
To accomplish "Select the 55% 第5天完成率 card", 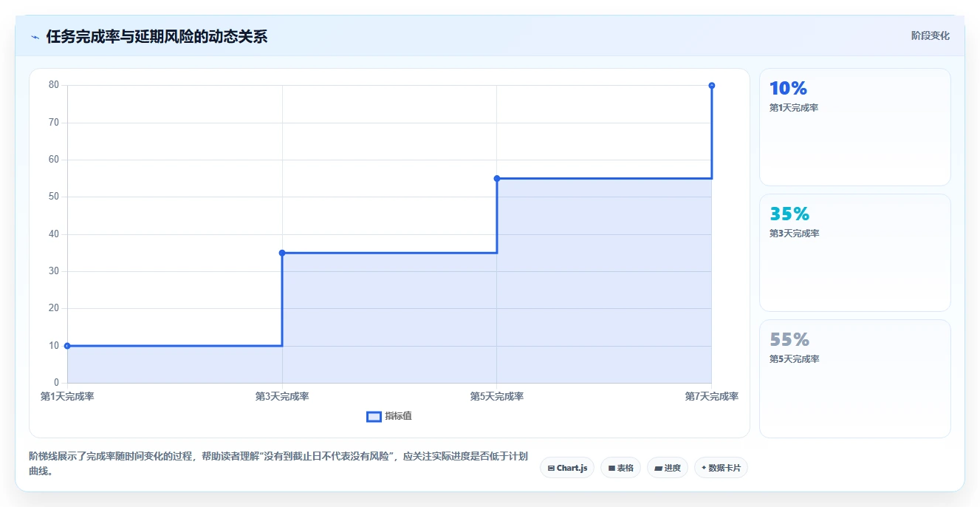I will 854,378.
